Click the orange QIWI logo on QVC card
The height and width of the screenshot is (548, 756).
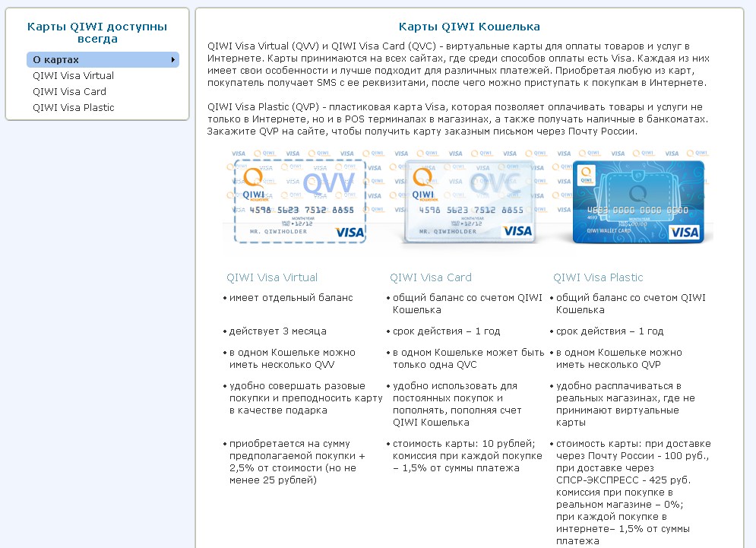[x=423, y=184]
